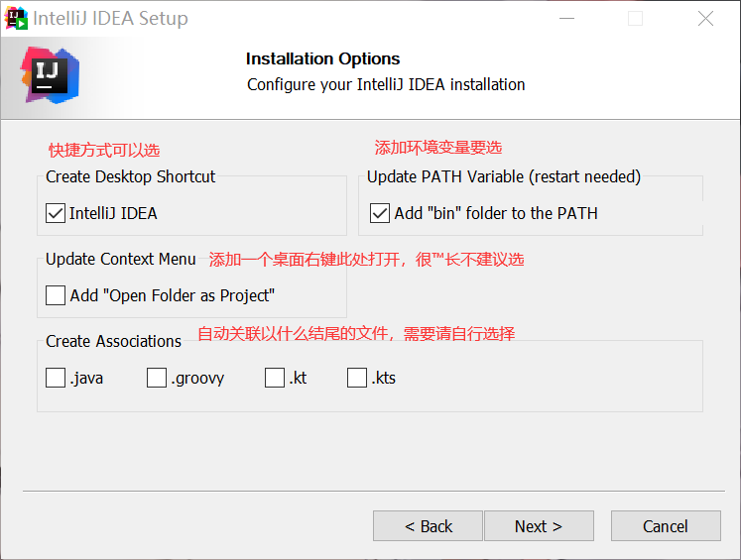Click the Create Associations group label
This screenshot has width=741, height=560.
(x=114, y=341)
